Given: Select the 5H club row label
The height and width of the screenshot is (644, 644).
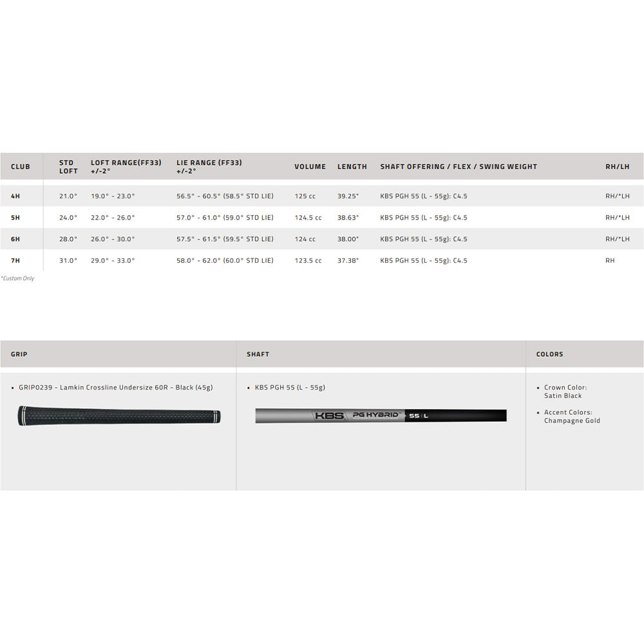Looking at the screenshot, I should pyautogui.click(x=15, y=218).
